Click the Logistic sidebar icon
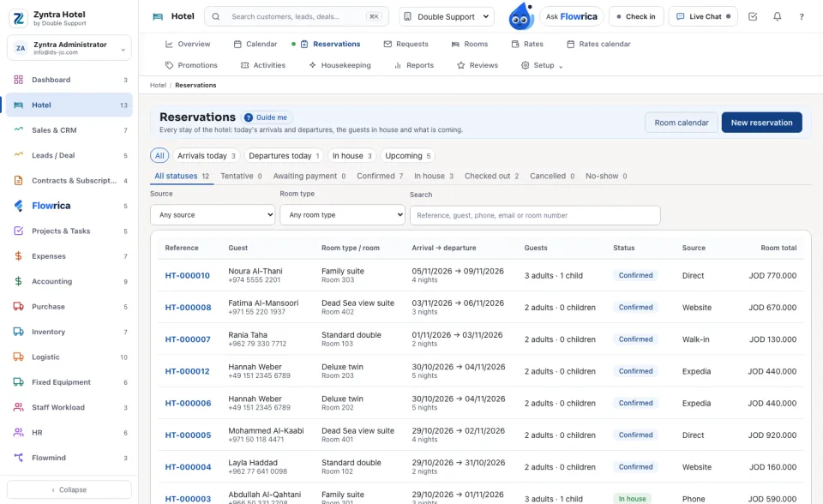The width and height of the screenshot is (823, 504). pyautogui.click(x=18, y=357)
